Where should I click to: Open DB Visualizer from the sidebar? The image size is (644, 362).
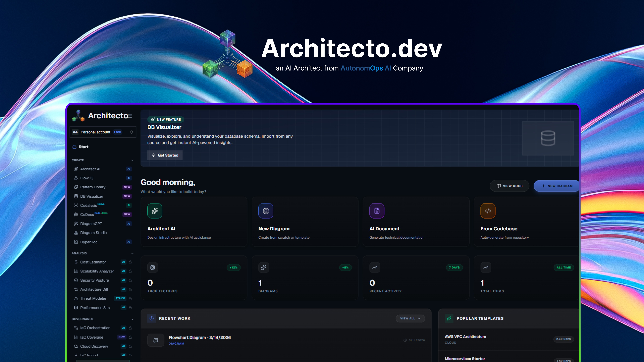tap(92, 196)
